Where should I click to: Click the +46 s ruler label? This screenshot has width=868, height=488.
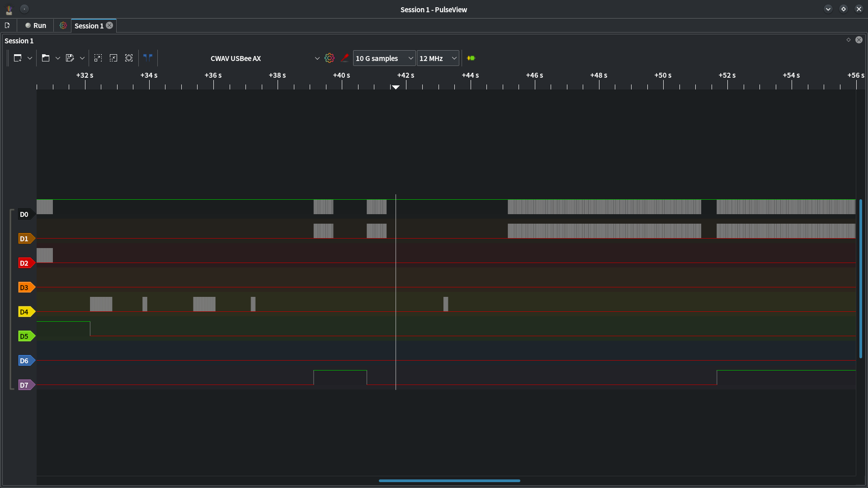[534, 75]
